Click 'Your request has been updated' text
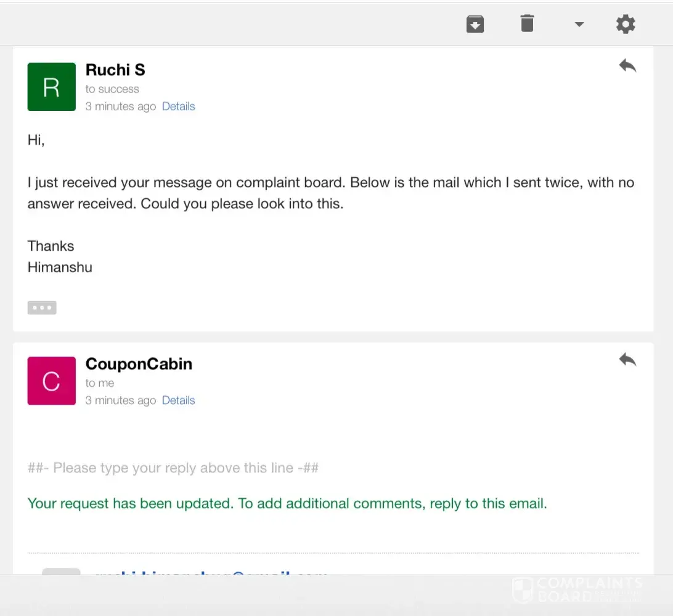673x616 pixels. [287, 503]
